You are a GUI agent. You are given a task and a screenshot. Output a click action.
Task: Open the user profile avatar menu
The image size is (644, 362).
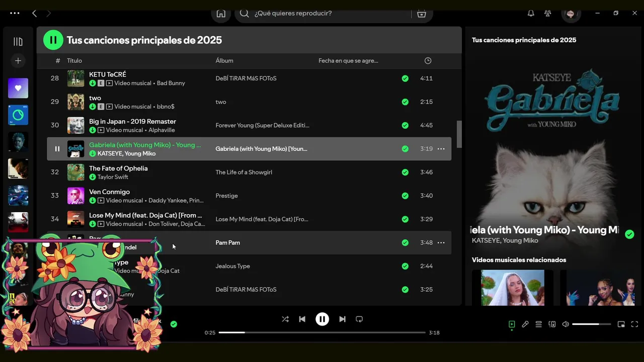click(x=571, y=14)
